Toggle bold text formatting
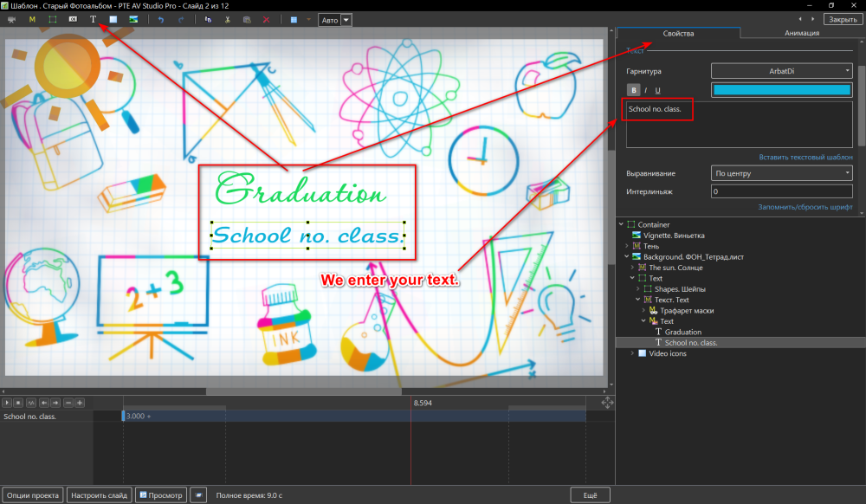Image resolution: width=866 pixels, height=504 pixels. (x=633, y=90)
